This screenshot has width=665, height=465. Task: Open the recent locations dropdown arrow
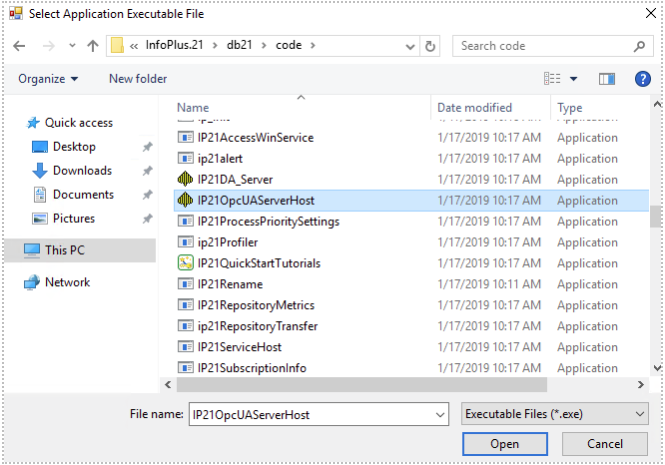(x=72, y=45)
